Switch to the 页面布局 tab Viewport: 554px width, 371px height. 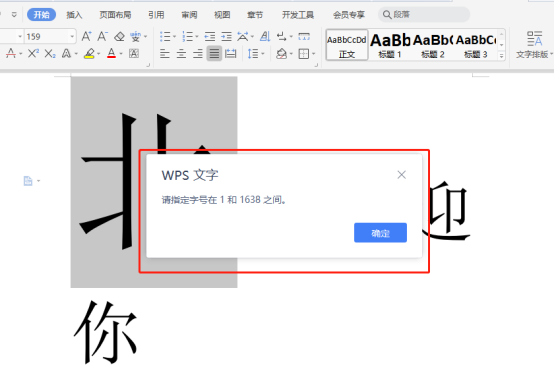point(115,14)
